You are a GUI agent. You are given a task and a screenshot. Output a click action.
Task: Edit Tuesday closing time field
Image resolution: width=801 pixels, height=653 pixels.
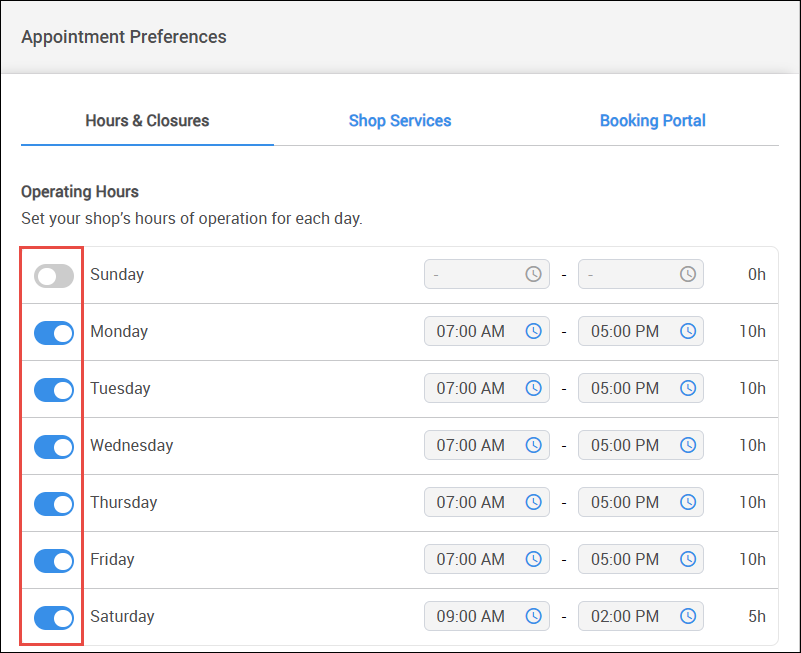pyautogui.click(x=641, y=388)
